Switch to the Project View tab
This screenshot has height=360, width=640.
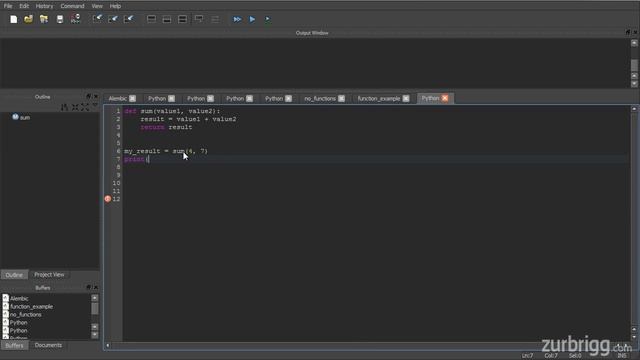pyautogui.click(x=49, y=274)
